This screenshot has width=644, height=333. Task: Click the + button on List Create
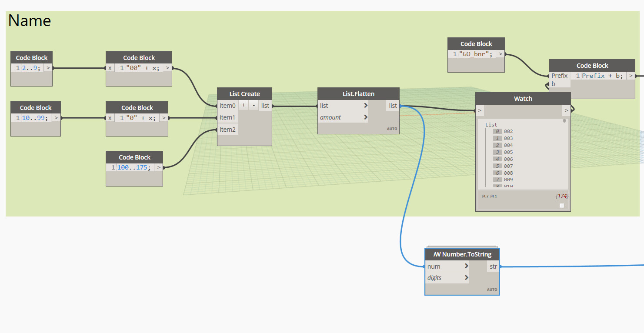[x=244, y=105]
